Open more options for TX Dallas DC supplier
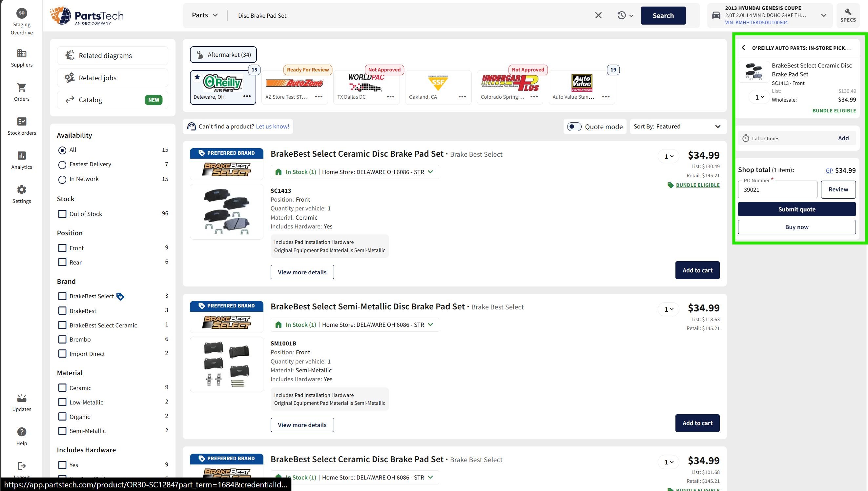 point(390,96)
